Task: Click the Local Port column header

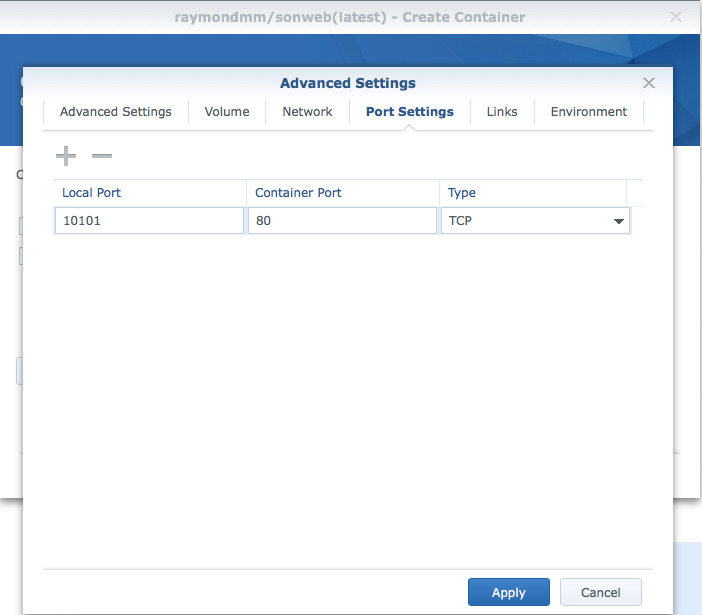Action: [150, 193]
